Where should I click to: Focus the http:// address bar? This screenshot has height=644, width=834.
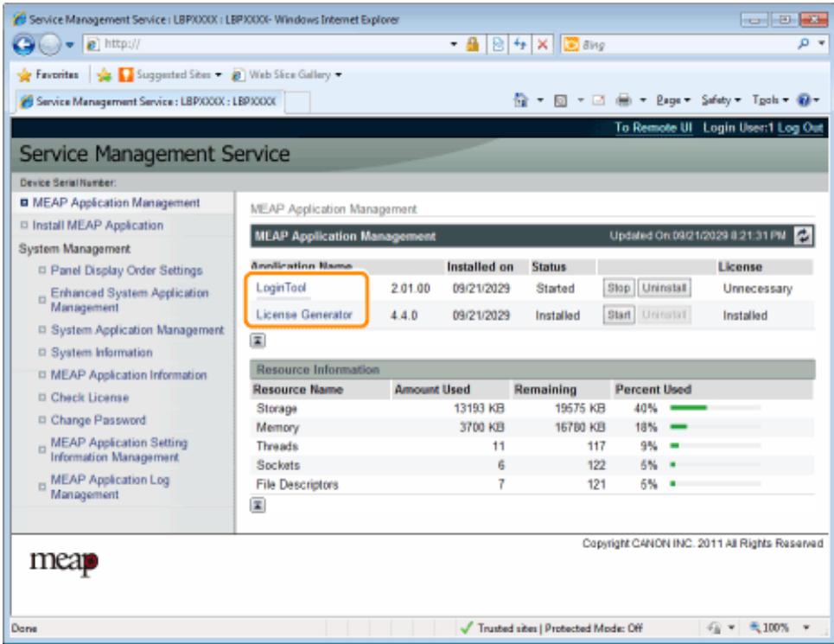pyautogui.click(x=266, y=44)
